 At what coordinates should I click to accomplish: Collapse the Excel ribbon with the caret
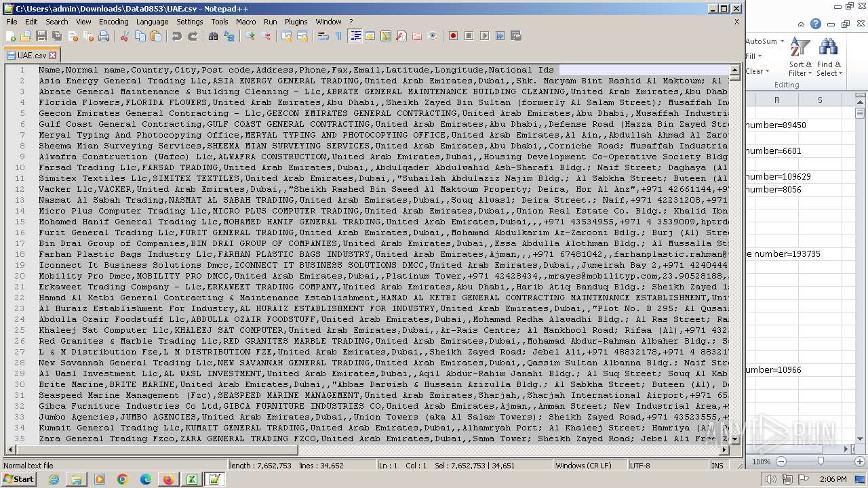[x=801, y=24]
